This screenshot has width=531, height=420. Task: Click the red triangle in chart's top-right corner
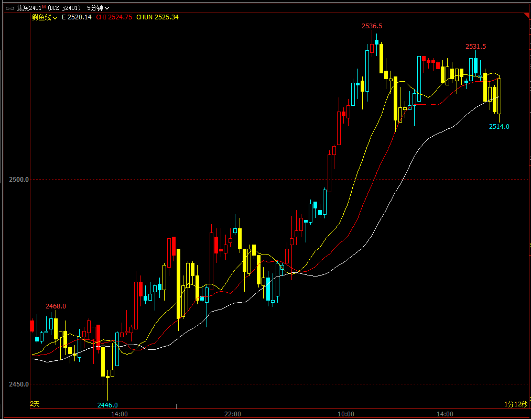[x=526, y=16]
